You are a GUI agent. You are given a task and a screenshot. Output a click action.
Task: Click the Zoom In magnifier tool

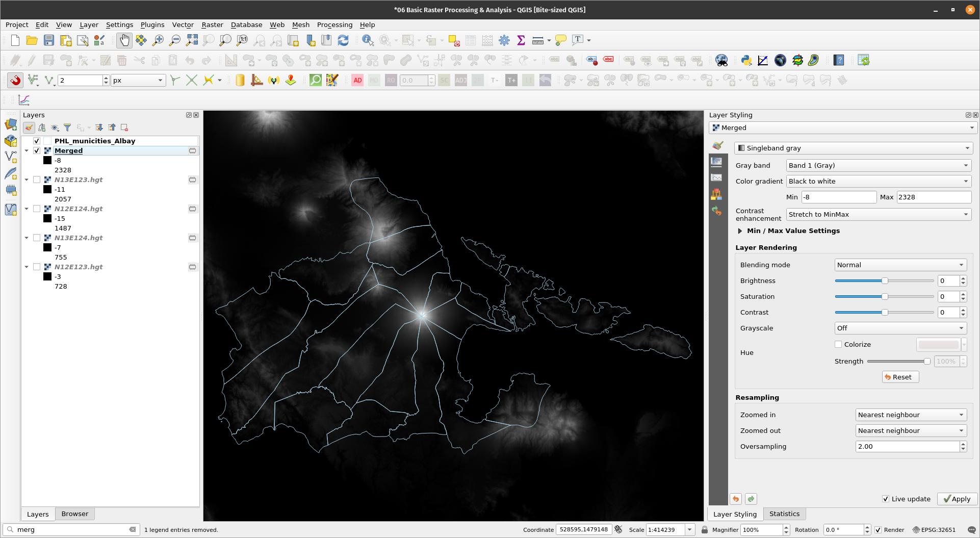click(x=158, y=40)
